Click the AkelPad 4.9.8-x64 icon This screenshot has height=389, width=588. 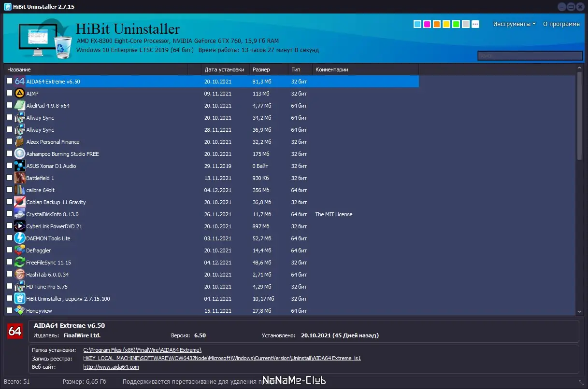[x=19, y=105]
